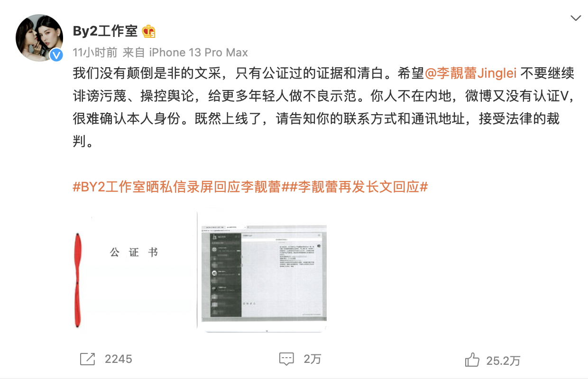The height and width of the screenshot is (379, 588).
Task: Open the By2工作室 username link
Action: [x=105, y=31]
